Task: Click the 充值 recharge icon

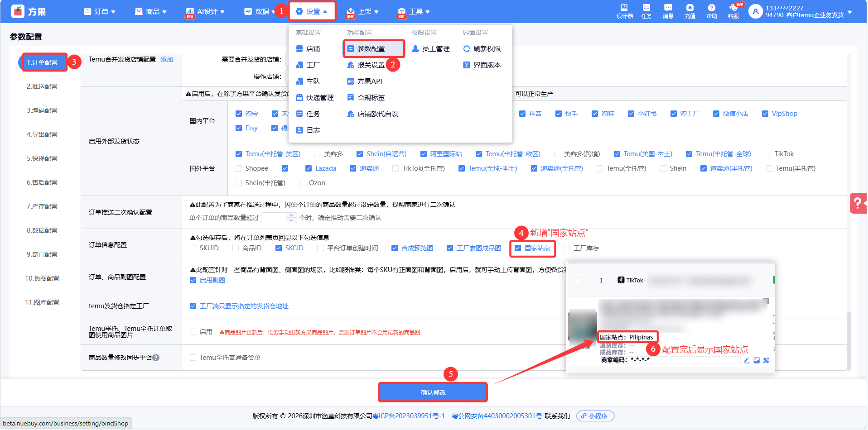Action: pos(690,11)
